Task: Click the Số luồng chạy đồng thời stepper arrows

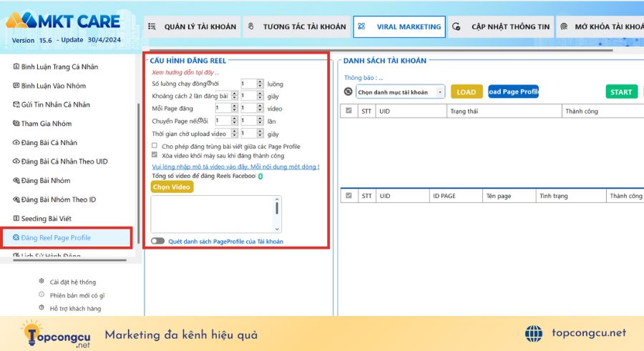Action: pos(260,84)
